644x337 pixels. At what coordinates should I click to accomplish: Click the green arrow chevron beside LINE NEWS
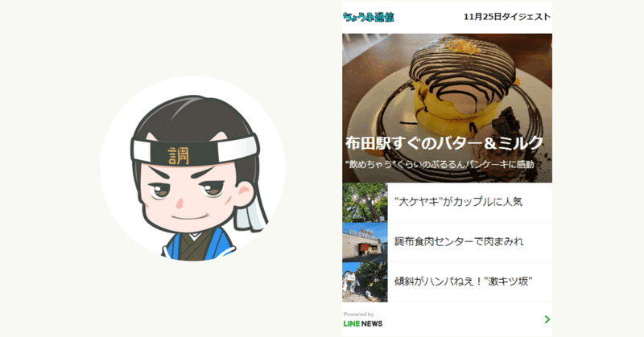(547, 319)
